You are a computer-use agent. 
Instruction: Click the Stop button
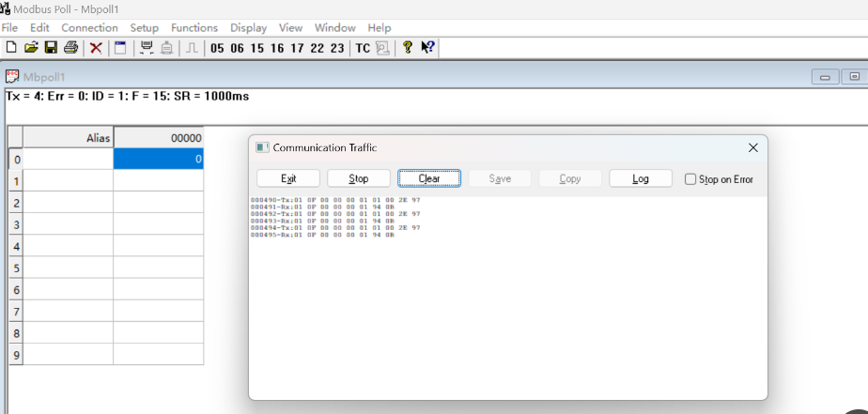click(x=359, y=178)
